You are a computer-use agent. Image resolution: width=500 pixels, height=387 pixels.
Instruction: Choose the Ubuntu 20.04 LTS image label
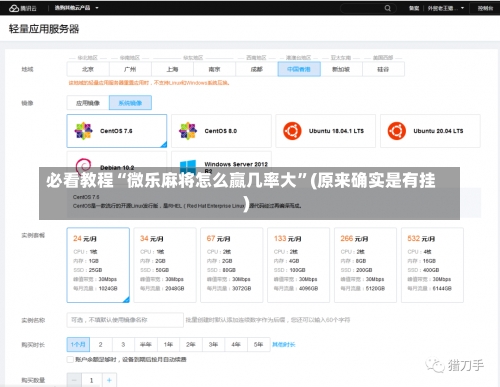(438, 131)
